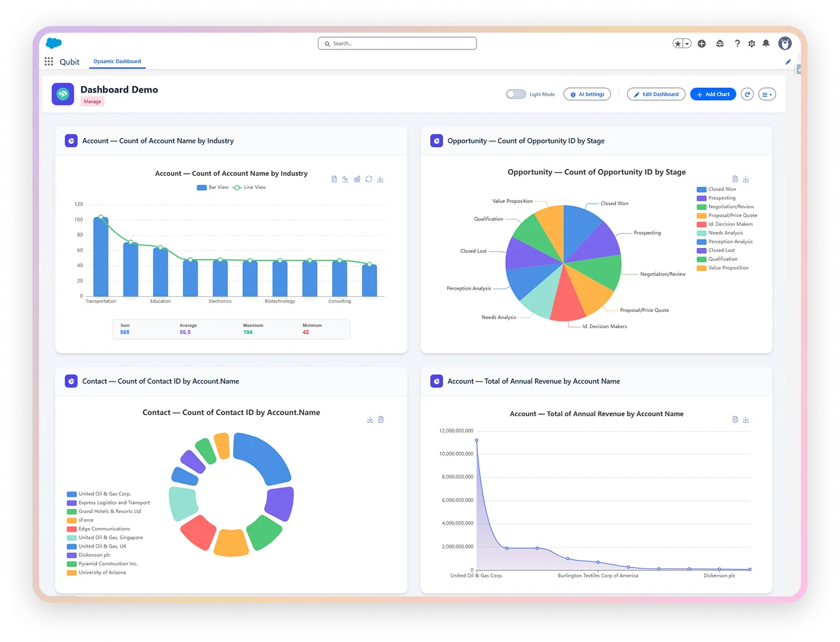
Task: Open the dashboard layout menu at top right
Action: pyautogui.click(x=766, y=94)
